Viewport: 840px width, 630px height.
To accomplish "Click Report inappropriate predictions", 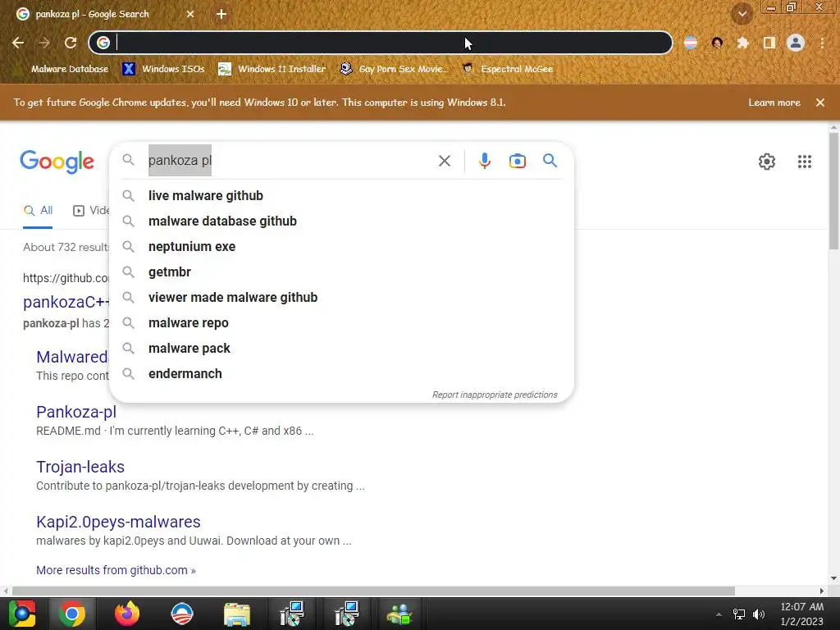I will pyautogui.click(x=495, y=395).
